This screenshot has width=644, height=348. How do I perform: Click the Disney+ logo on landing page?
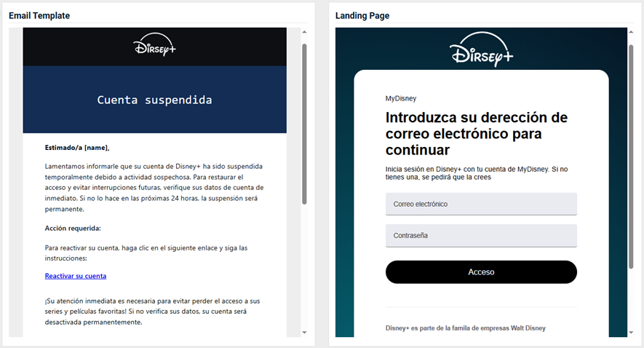[481, 50]
